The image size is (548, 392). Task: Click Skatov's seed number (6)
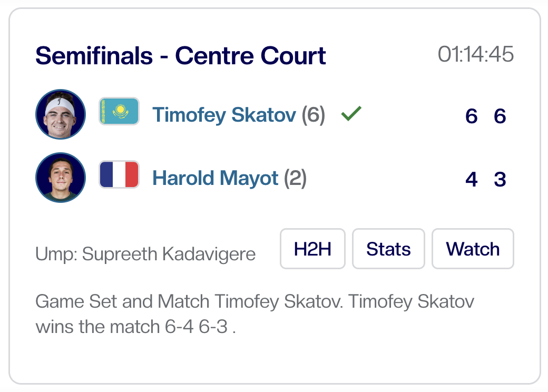pyautogui.click(x=314, y=115)
